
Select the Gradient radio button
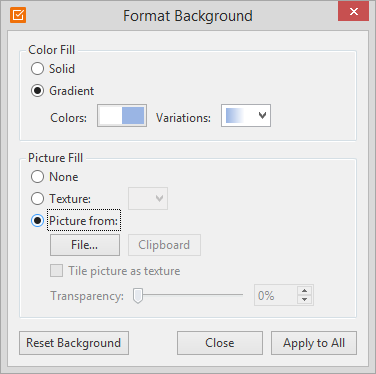[x=37, y=91]
